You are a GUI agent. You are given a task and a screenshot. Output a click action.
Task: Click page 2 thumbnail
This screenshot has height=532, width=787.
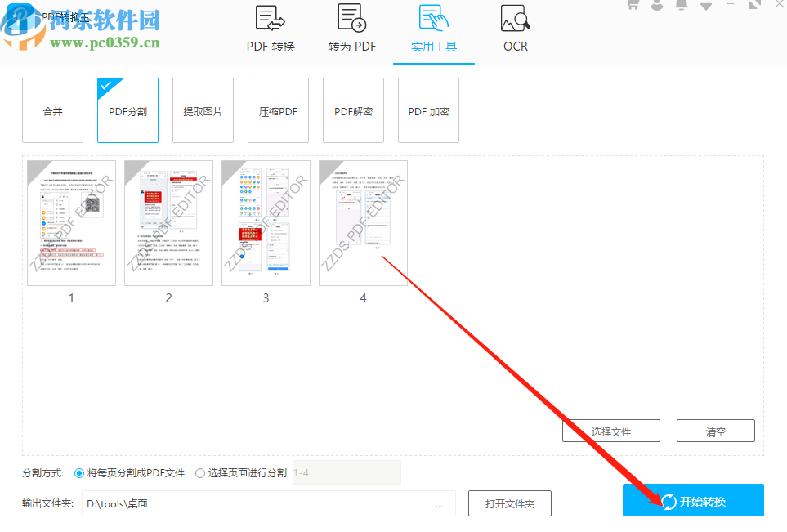point(168,223)
